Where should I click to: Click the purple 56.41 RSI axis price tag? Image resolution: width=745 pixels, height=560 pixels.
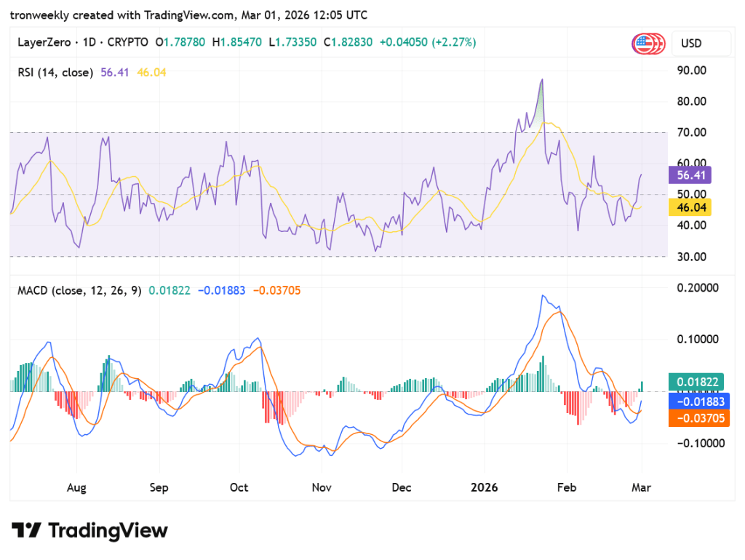coord(690,175)
